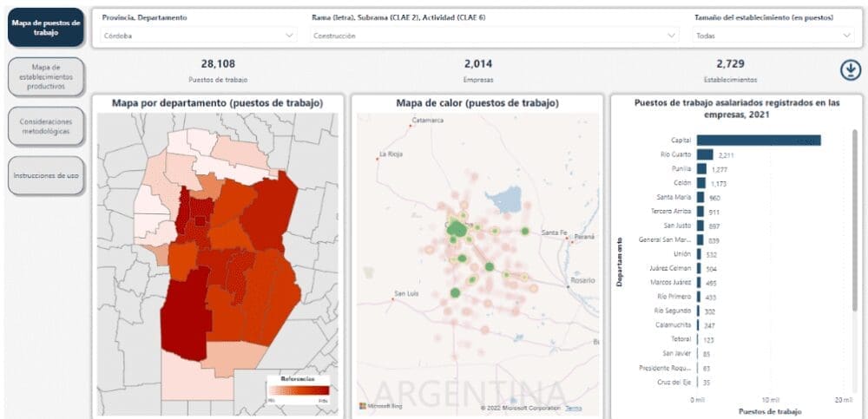Click the download arrow icon

click(849, 71)
